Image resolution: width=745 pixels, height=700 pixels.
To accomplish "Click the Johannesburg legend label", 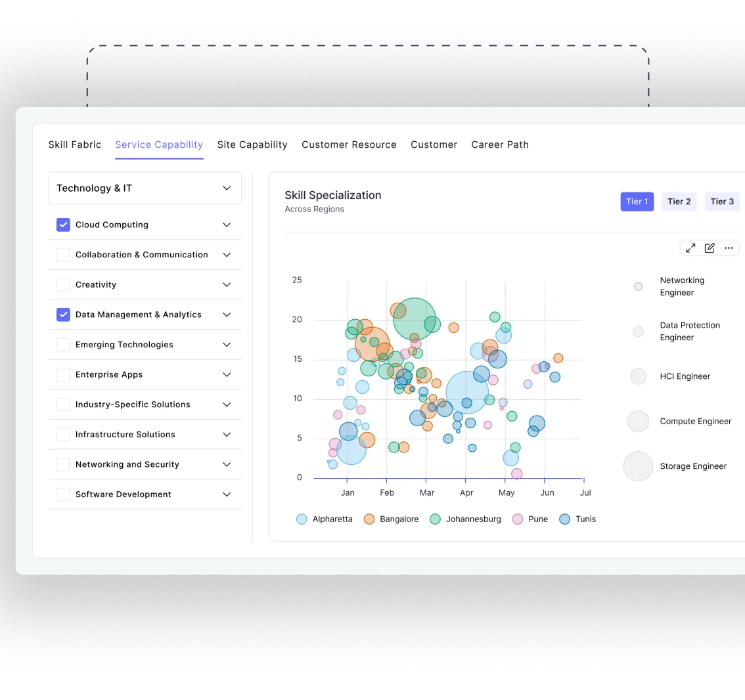I will coord(474,519).
